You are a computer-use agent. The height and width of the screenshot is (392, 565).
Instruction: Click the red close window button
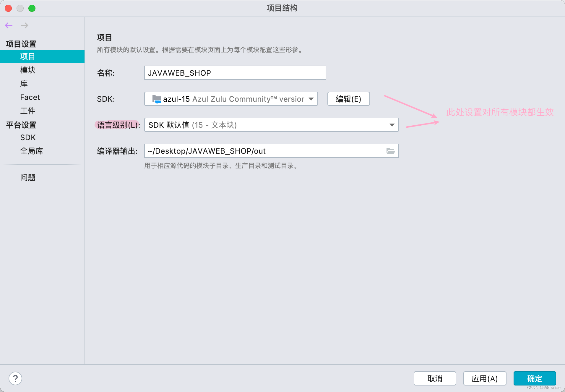pos(9,8)
